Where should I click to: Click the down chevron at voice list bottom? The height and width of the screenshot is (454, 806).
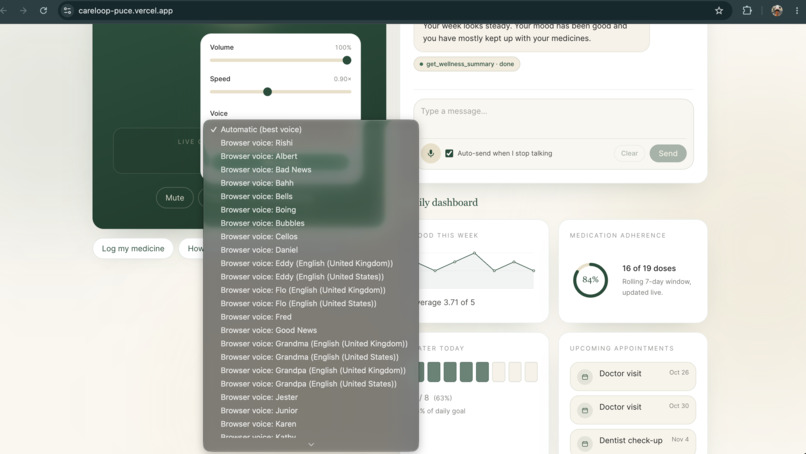(311, 444)
